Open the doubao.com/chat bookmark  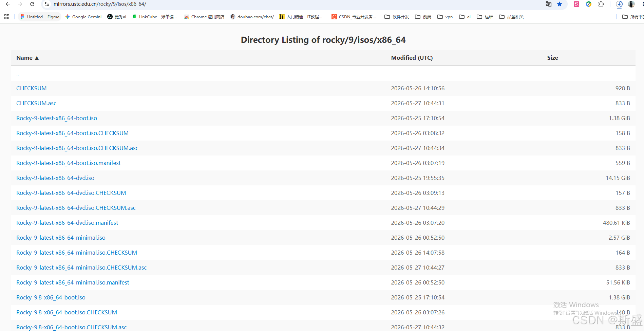[252, 17]
